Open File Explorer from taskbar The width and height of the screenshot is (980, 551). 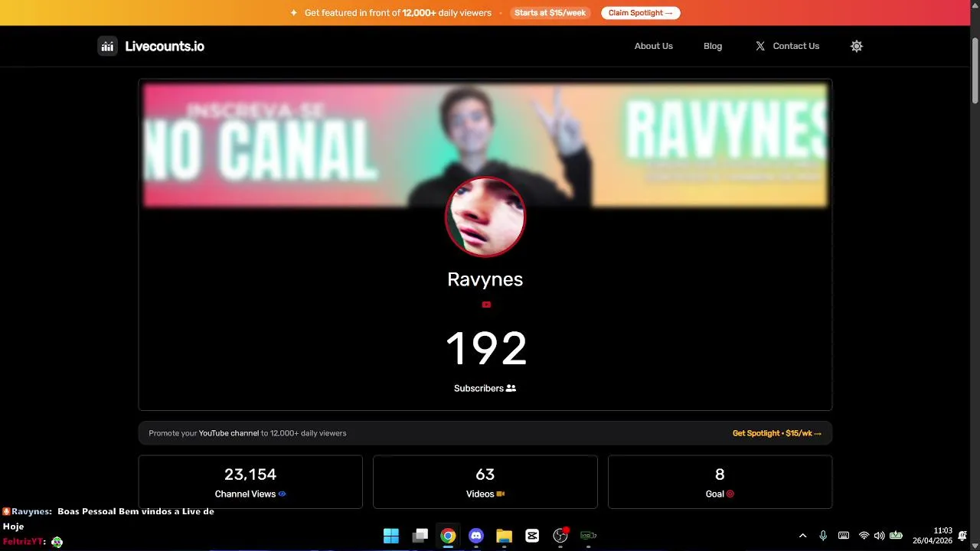pos(504,536)
